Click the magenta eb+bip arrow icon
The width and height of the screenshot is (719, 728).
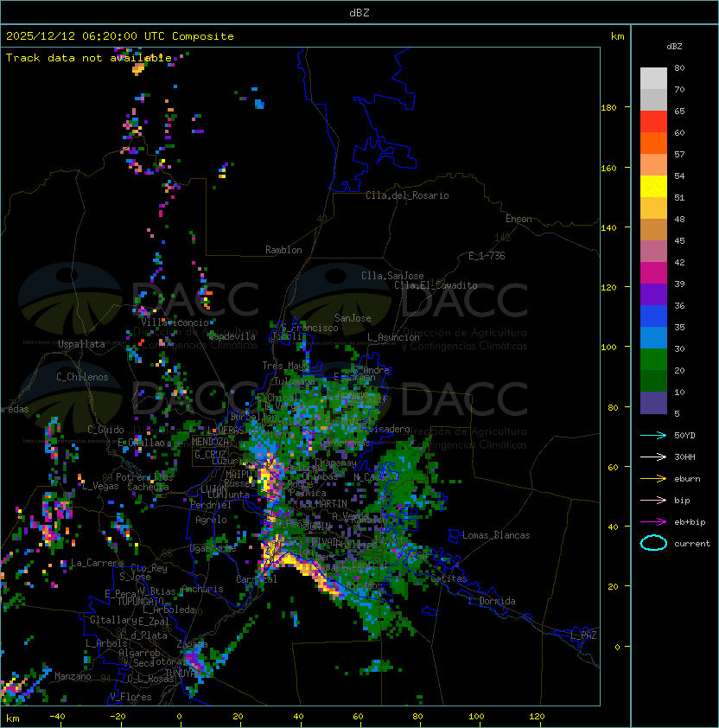[653, 522]
